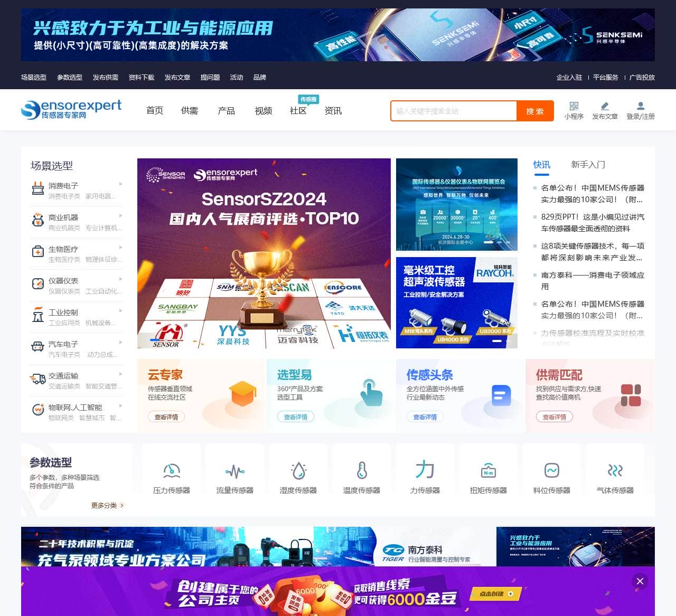Image resolution: width=676 pixels, height=616 pixels.
Task: Expand the 工业控制 category arrow
Action: pos(121,311)
